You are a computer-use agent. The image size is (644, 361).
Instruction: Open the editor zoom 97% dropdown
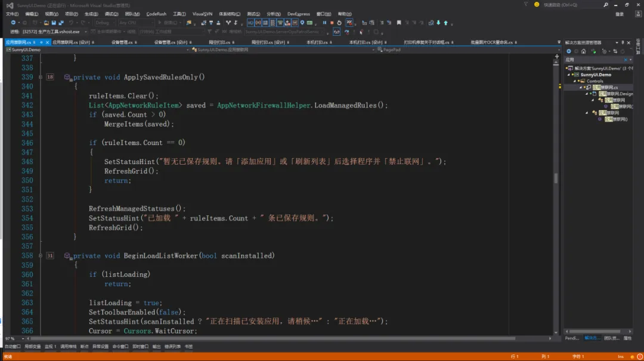point(23,339)
